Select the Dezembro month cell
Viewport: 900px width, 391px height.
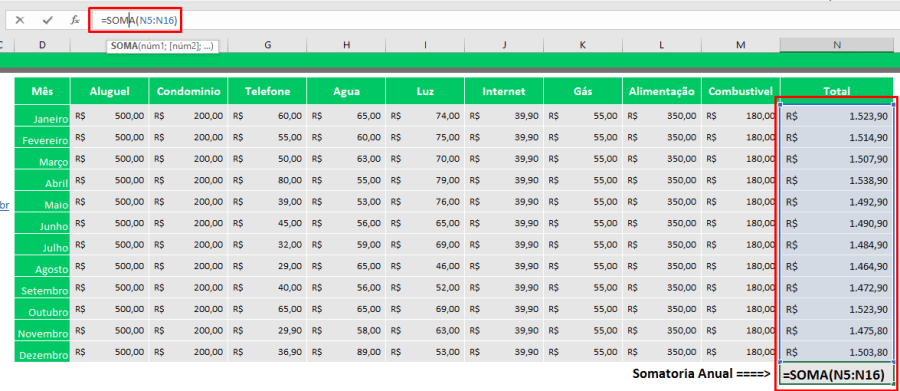[42, 351]
